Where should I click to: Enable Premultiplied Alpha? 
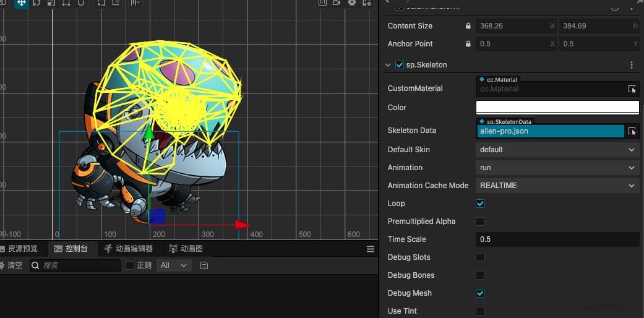point(479,221)
